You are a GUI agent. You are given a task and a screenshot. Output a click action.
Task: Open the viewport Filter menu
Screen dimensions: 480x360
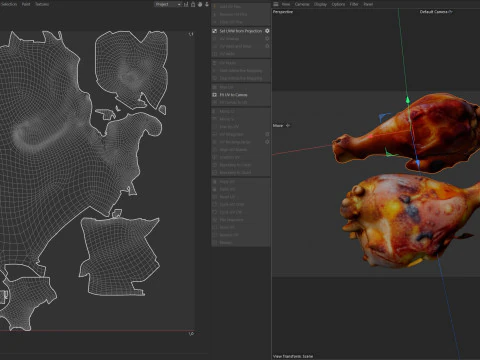coord(354,4)
